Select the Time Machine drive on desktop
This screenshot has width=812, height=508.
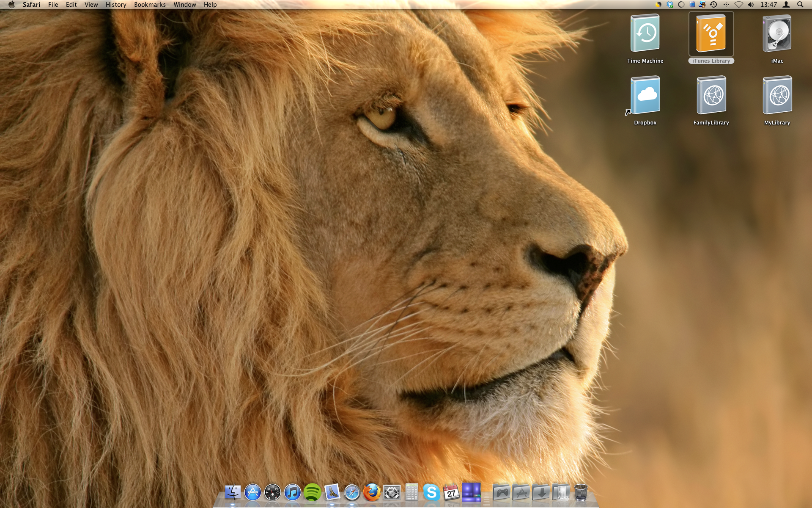(x=645, y=34)
